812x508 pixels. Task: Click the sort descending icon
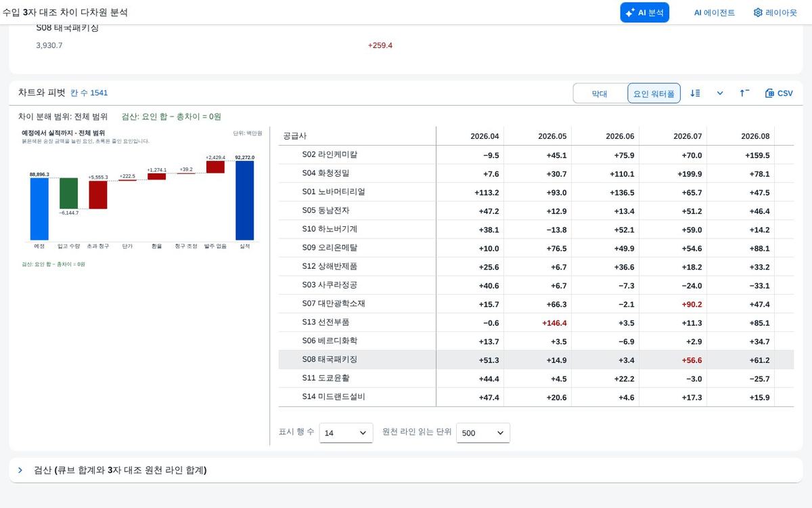[x=695, y=93]
